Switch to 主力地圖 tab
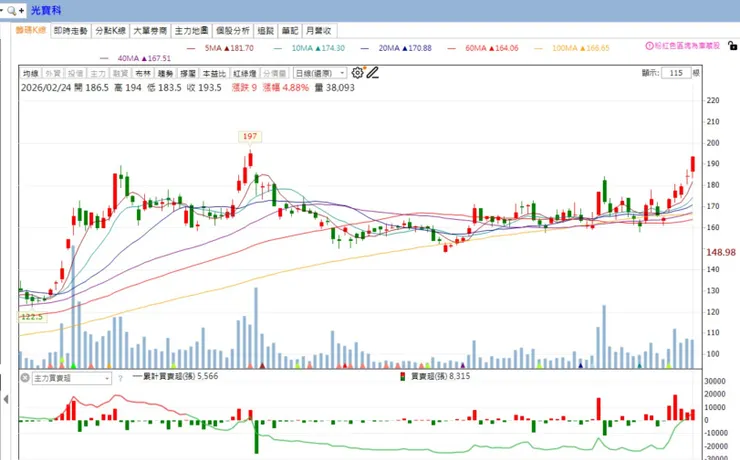The height and width of the screenshot is (460, 740). (192, 31)
